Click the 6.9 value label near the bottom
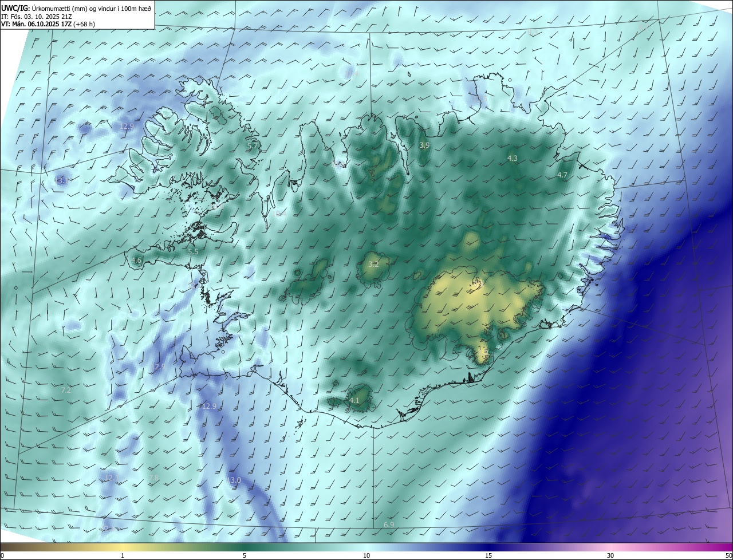 click(389, 525)
